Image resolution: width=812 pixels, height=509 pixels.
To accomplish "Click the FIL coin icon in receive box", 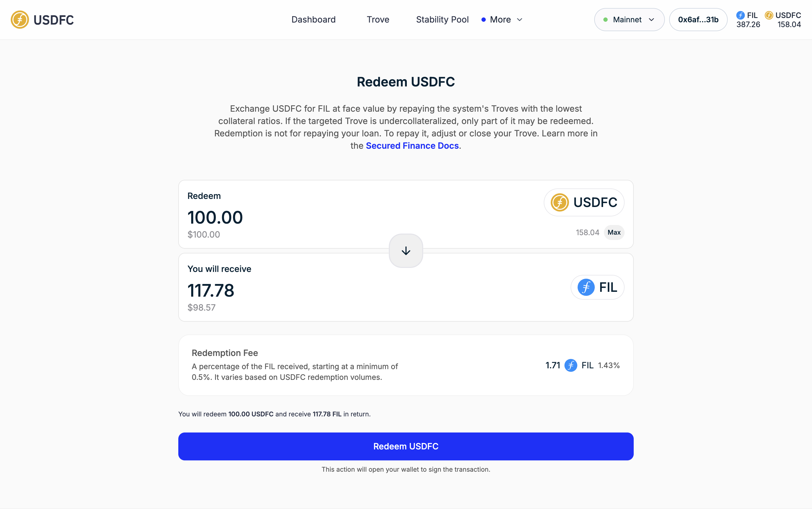I will click(586, 288).
